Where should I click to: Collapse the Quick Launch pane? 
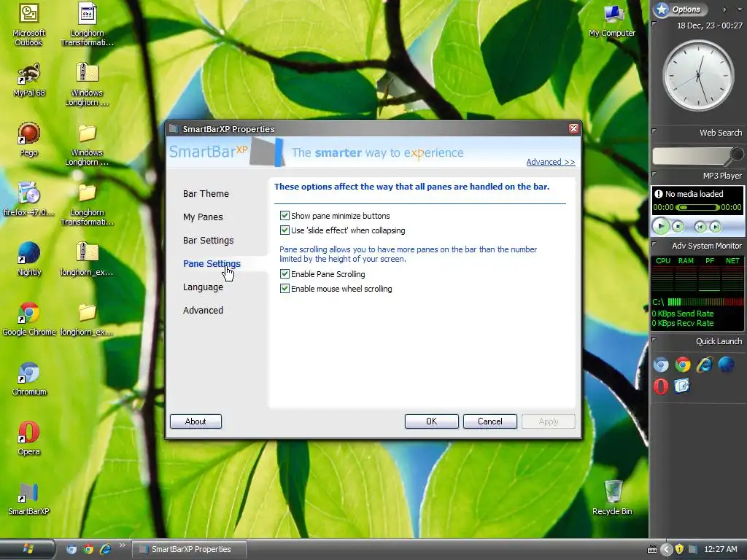(654, 340)
